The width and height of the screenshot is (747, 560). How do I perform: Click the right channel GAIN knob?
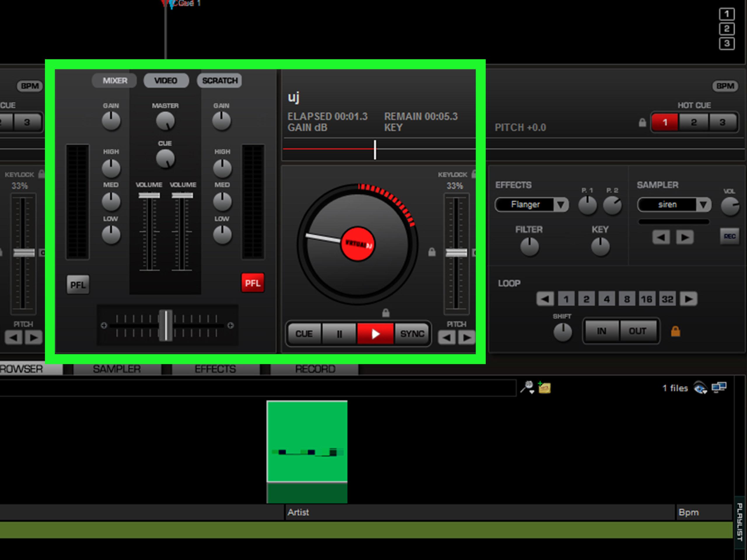click(x=221, y=121)
